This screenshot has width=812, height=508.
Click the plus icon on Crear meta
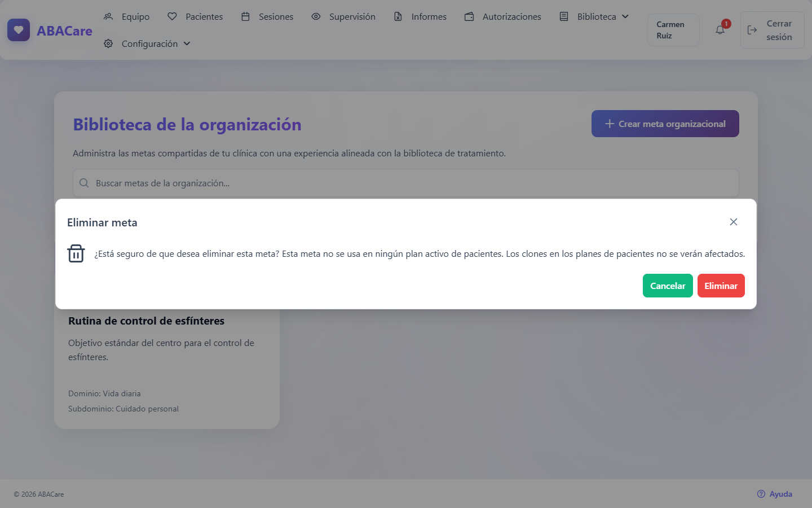click(610, 124)
